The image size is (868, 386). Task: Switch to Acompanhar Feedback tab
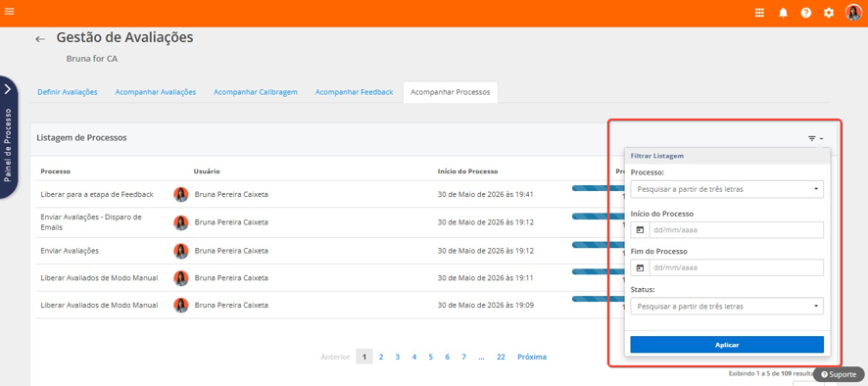point(355,92)
